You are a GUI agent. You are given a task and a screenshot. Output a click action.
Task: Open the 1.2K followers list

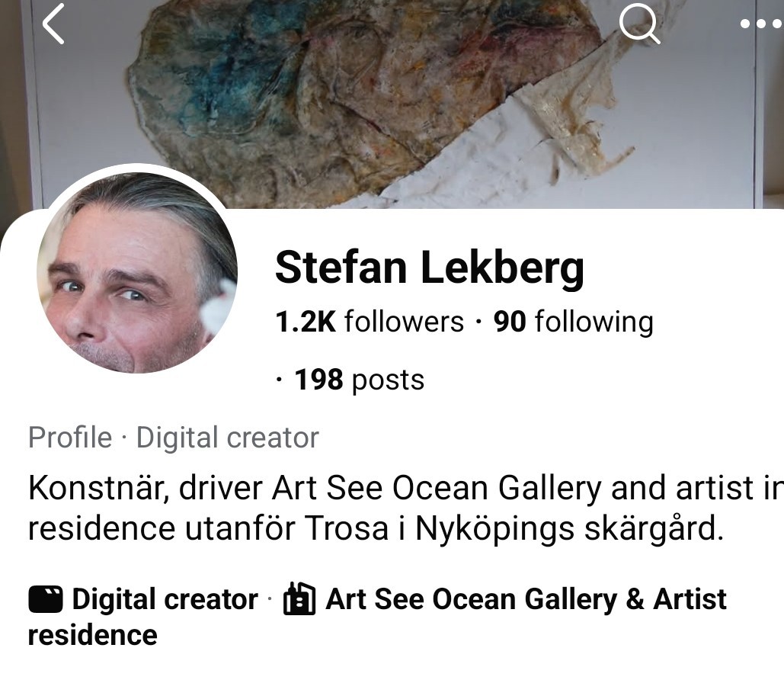(x=370, y=321)
